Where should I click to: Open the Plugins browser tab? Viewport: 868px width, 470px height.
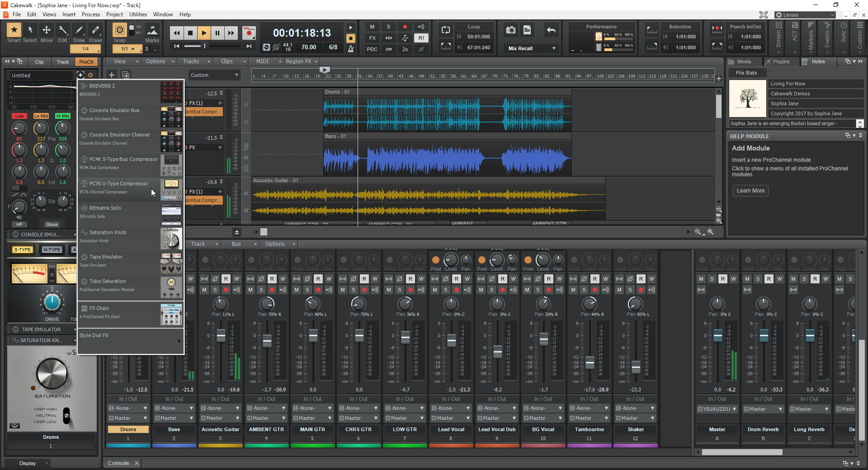781,61
